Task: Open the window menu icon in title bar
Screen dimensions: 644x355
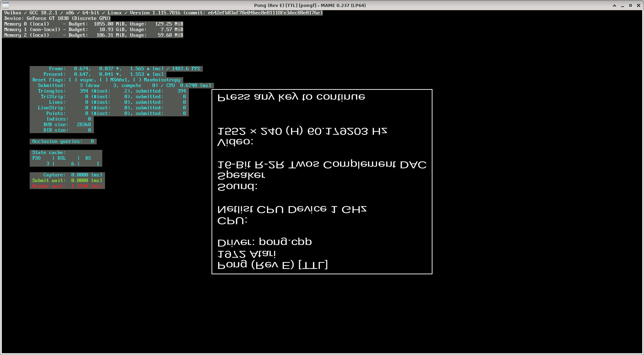Action: point(5,5)
